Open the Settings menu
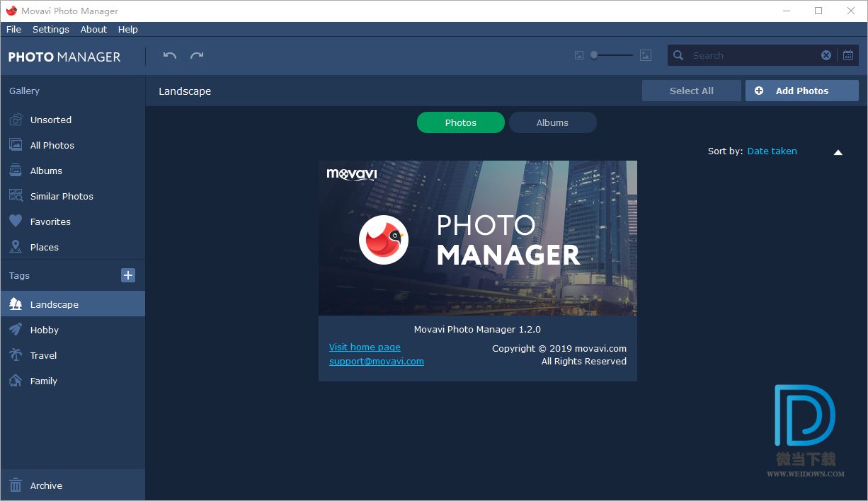868x501 pixels. (51, 29)
